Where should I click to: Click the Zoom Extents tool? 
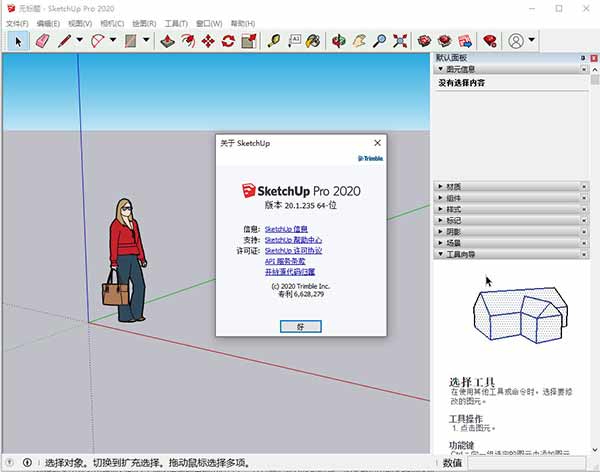400,41
